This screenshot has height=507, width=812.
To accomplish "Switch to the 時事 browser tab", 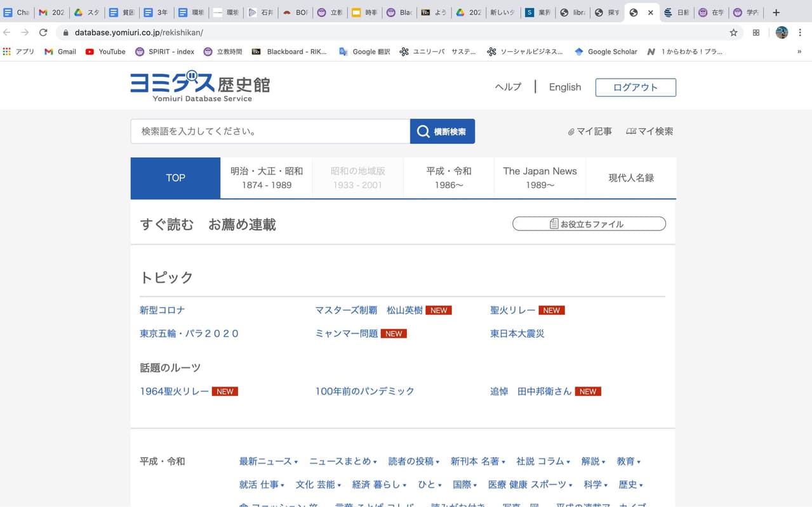I will [x=365, y=12].
